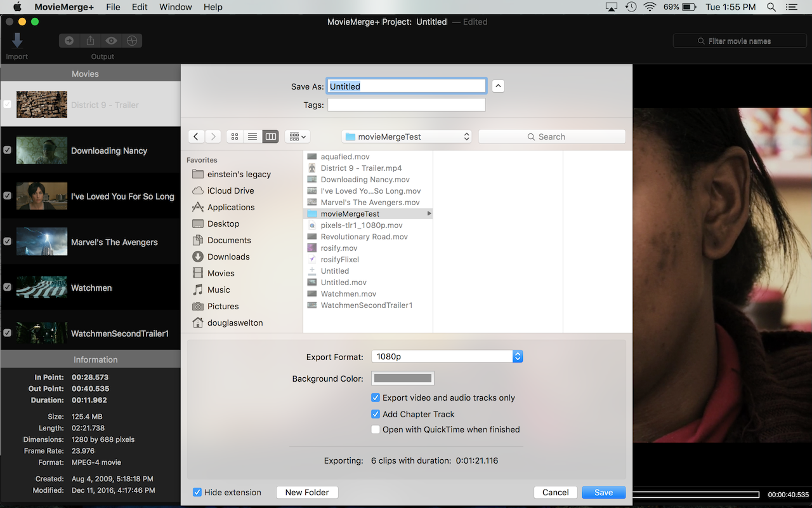Toggle Watchmen movie checkbox

click(x=7, y=287)
